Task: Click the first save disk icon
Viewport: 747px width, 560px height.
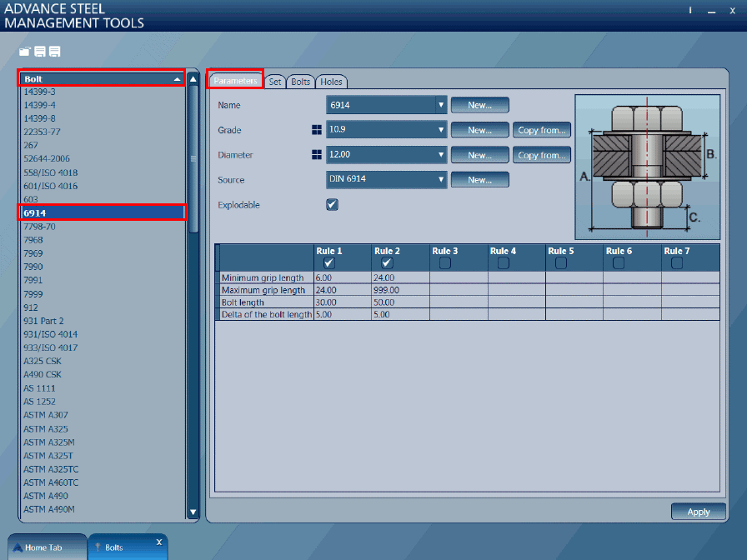Action: click(40, 52)
